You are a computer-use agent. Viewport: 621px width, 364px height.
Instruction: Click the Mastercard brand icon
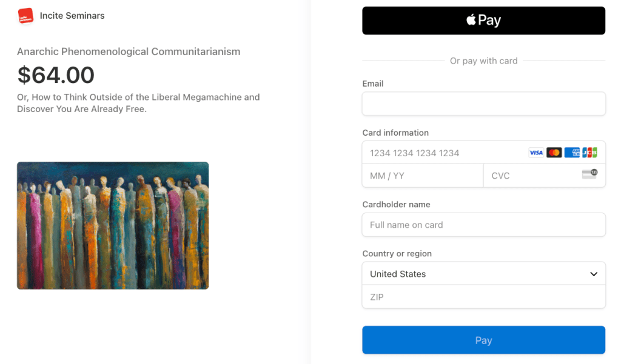pyautogui.click(x=554, y=153)
